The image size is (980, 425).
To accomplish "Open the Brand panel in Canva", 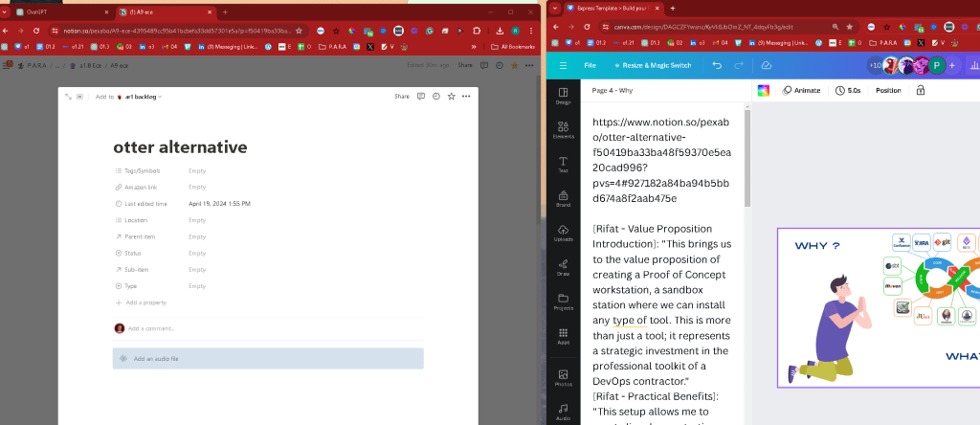I will tap(563, 199).
